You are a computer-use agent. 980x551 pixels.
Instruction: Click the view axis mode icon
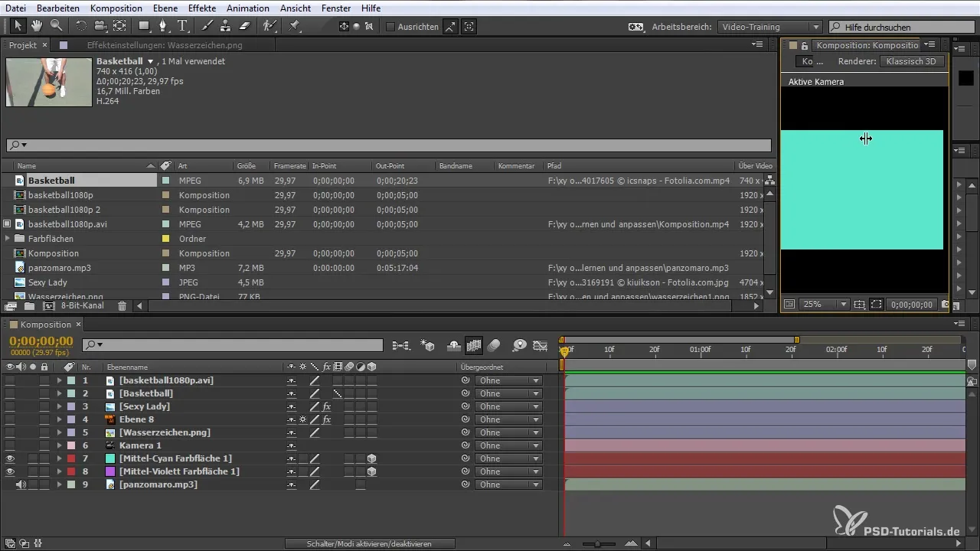[x=369, y=26]
